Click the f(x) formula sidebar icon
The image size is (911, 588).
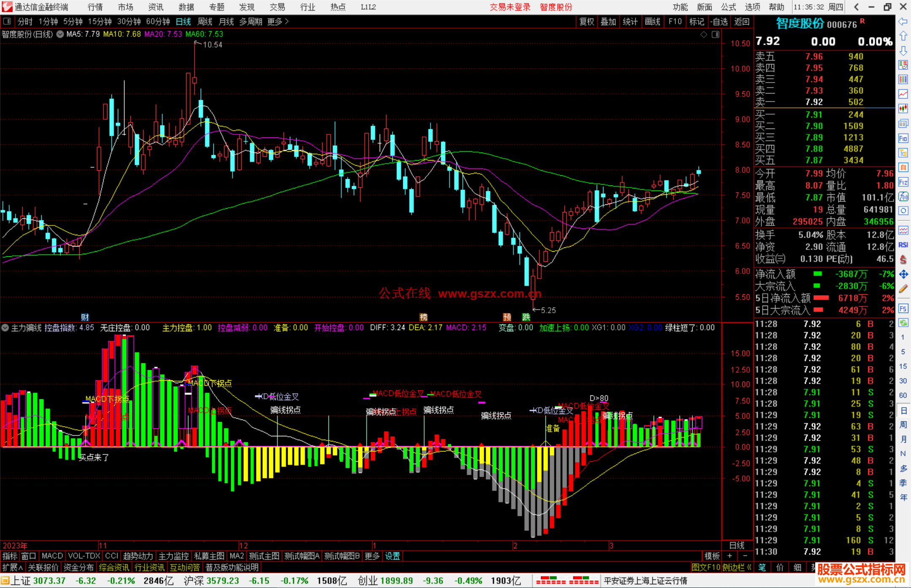coord(903,196)
